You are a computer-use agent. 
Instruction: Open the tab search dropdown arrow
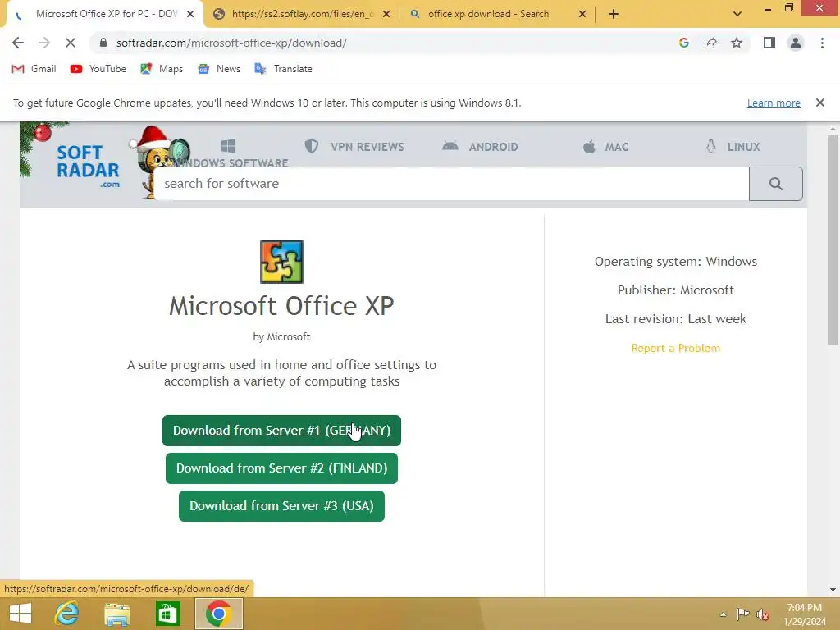point(737,14)
